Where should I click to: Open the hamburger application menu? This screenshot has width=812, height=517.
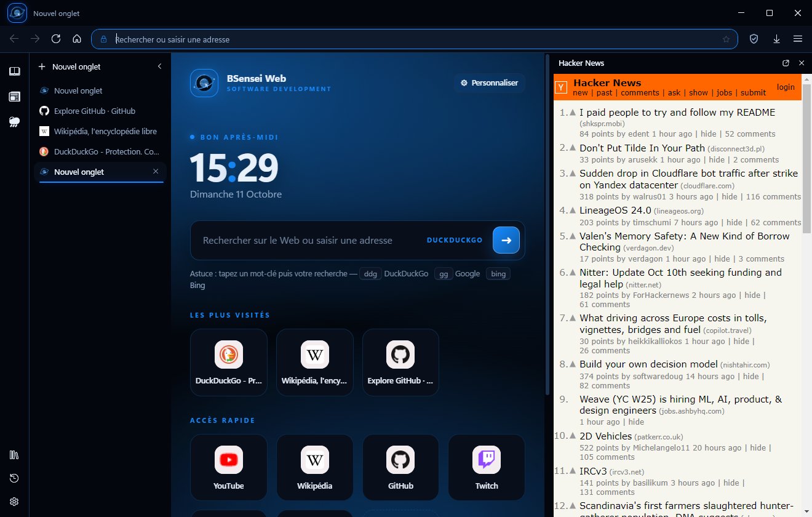[798, 39]
